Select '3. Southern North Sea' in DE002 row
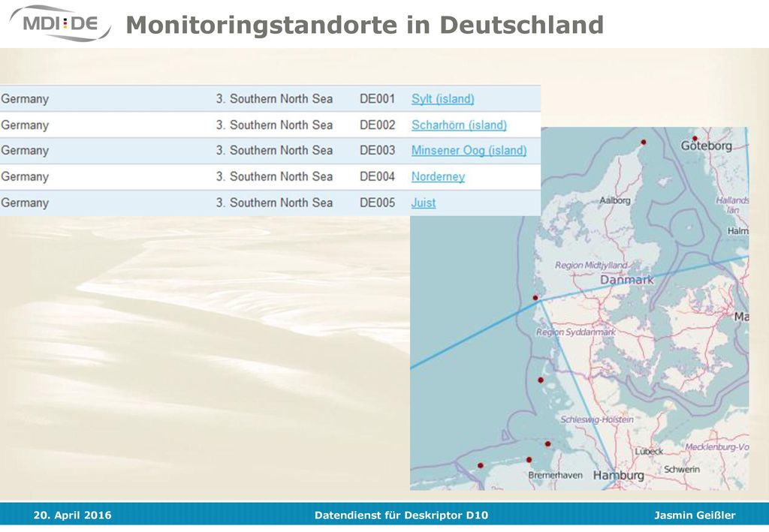 [x=274, y=125]
